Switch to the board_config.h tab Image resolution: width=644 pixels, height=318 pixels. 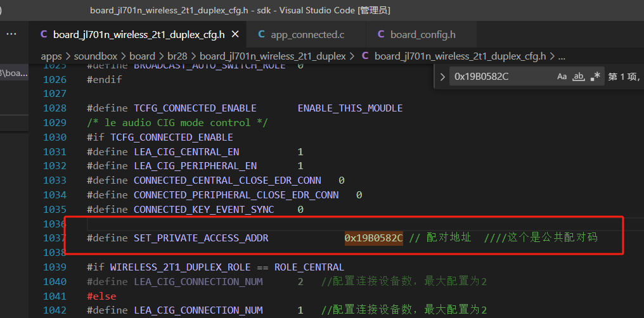[x=422, y=35]
